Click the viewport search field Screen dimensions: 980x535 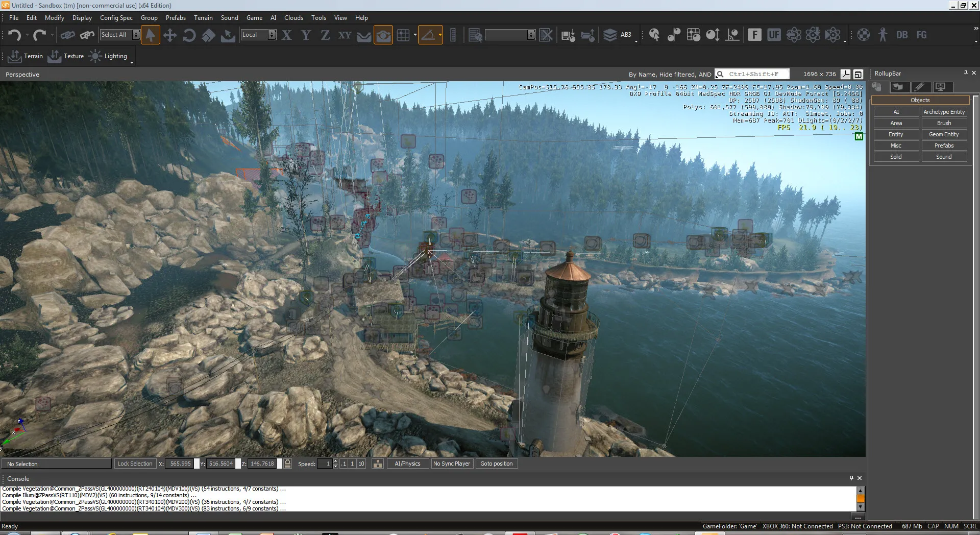[x=752, y=74]
